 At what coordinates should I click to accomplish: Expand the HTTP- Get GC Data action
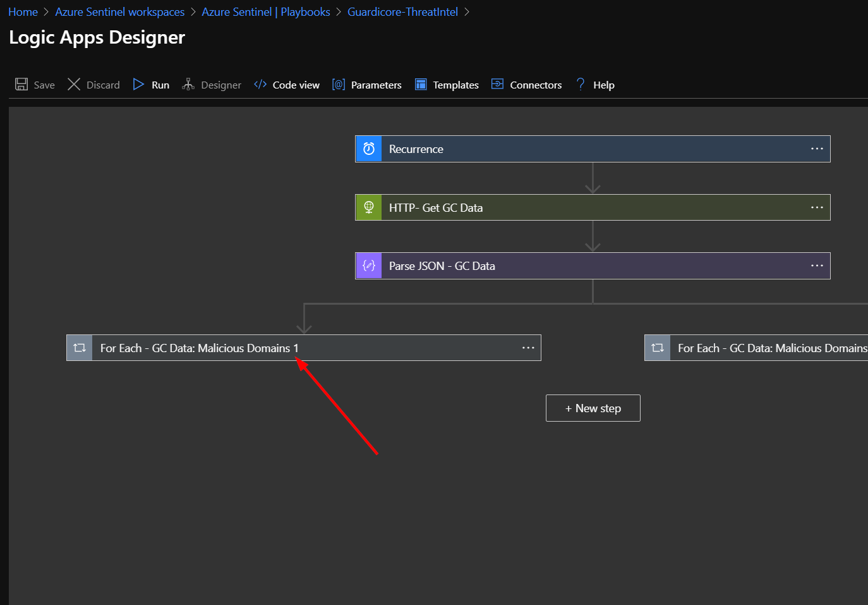pyautogui.click(x=593, y=207)
